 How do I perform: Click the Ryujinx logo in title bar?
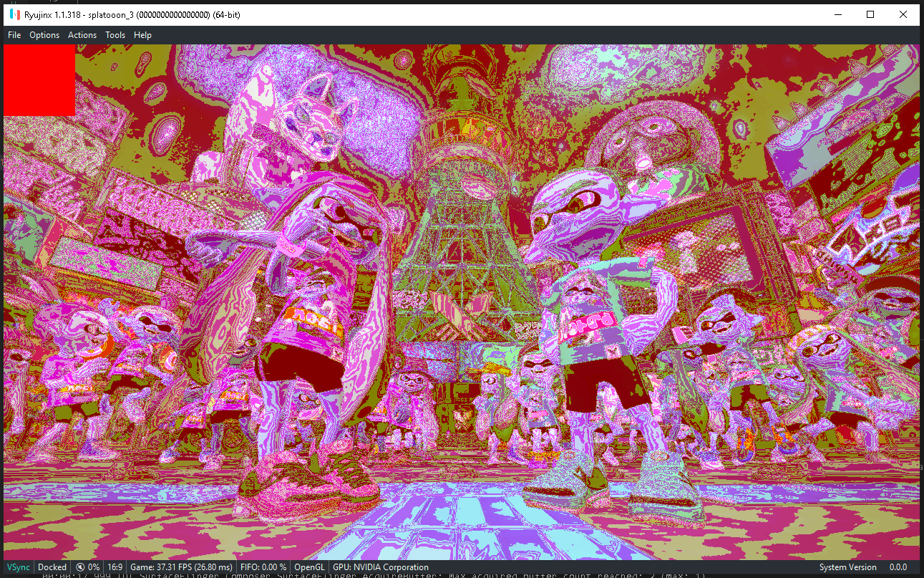click(15, 14)
